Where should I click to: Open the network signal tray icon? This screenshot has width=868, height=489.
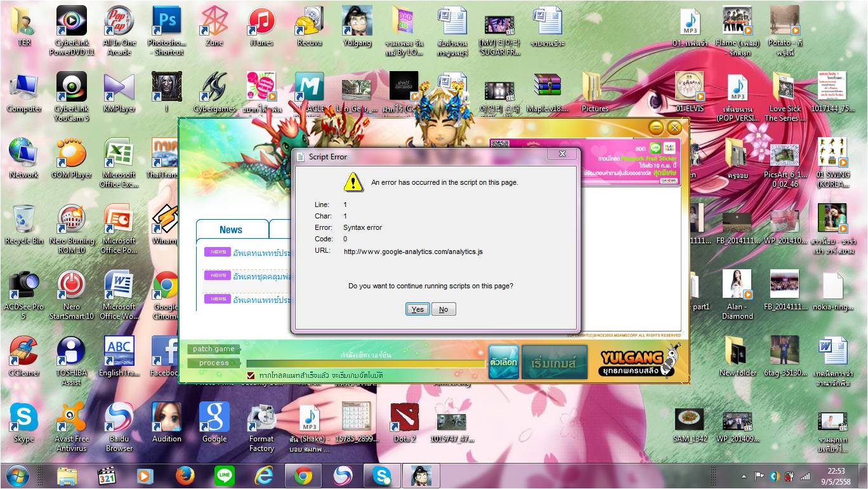[805, 476]
